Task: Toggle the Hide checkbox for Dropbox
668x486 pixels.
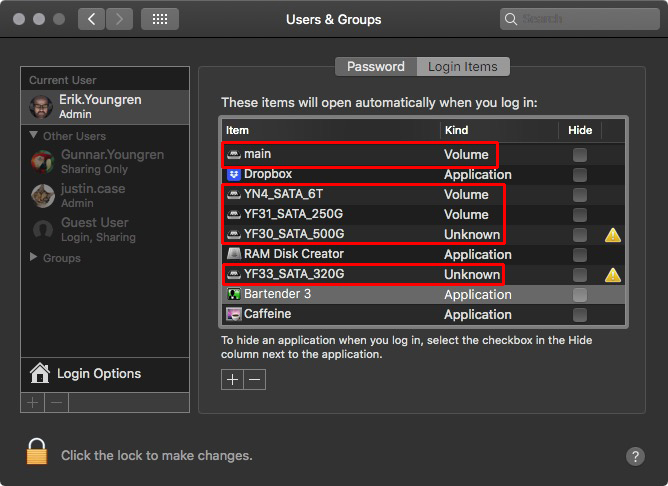Action: click(x=580, y=174)
